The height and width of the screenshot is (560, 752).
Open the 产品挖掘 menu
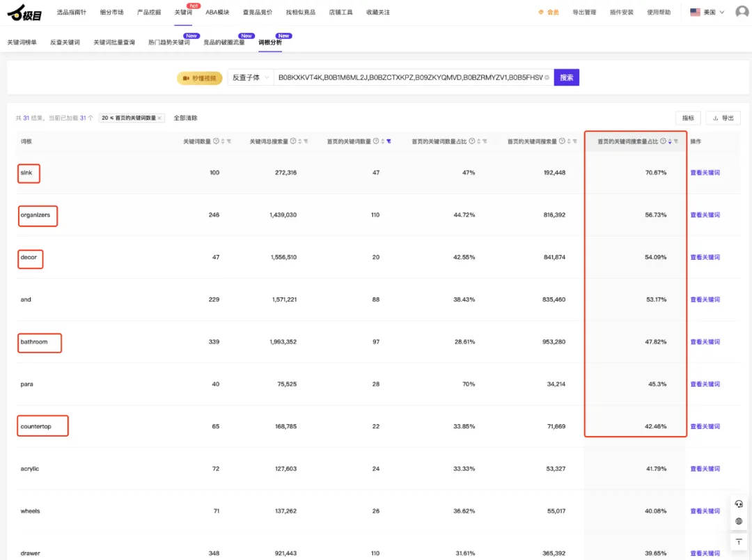(149, 12)
